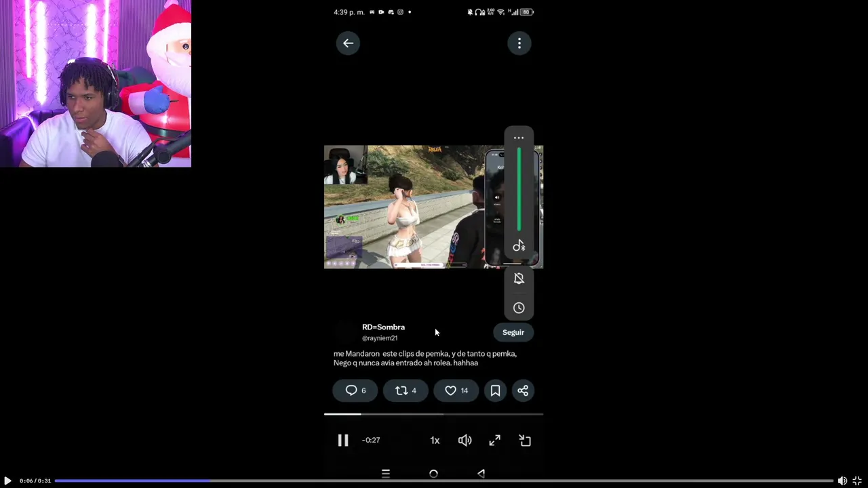Open RD=Sombra profile name
The height and width of the screenshot is (488, 868).
click(383, 327)
